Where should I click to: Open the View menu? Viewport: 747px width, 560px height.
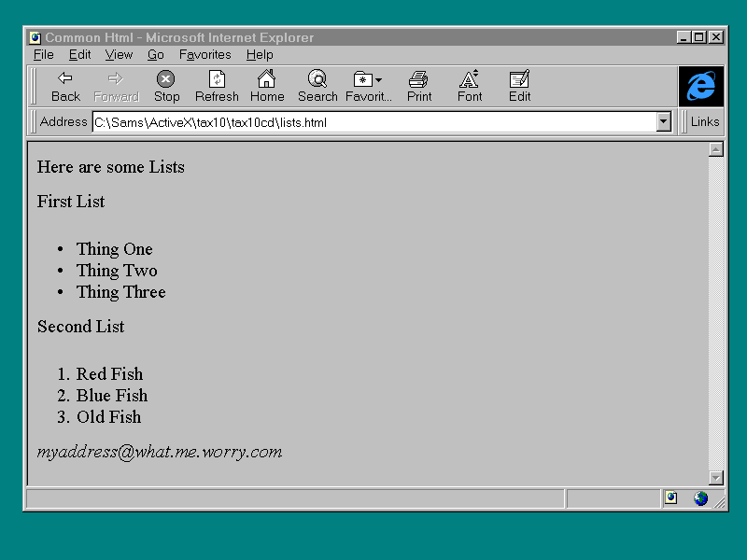pyautogui.click(x=119, y=55)
